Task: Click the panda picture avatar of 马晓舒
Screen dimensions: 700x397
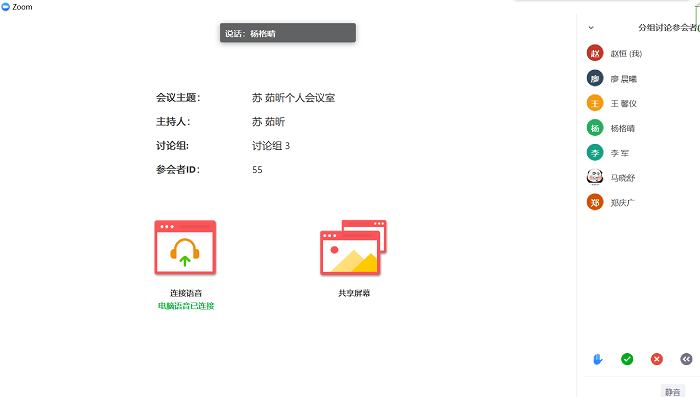Action: [595, 177]
